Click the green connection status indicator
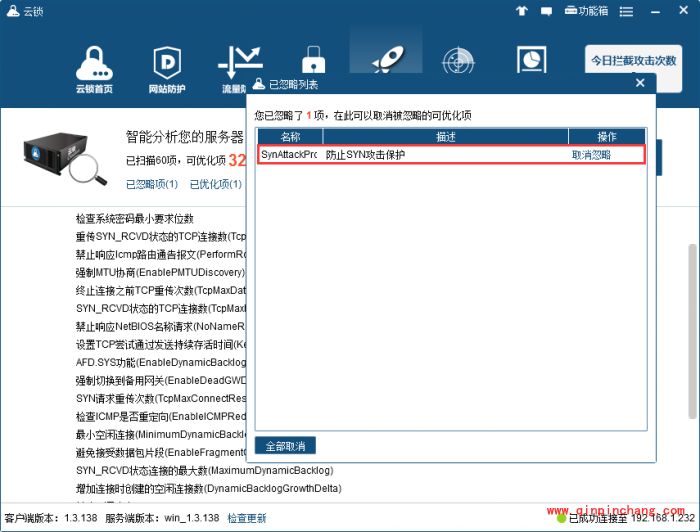This screenshot has width=700, height=532. point(561,519)
